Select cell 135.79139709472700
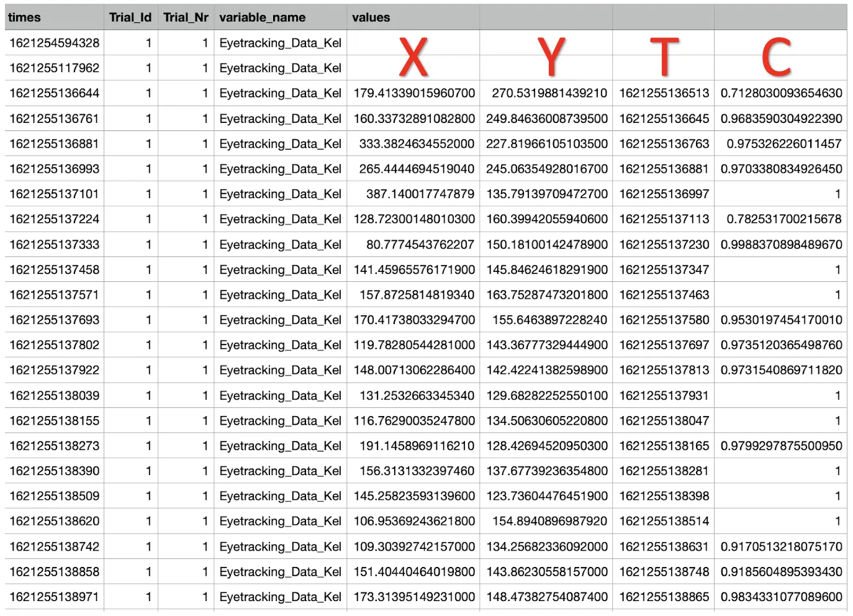 [546, 194]
